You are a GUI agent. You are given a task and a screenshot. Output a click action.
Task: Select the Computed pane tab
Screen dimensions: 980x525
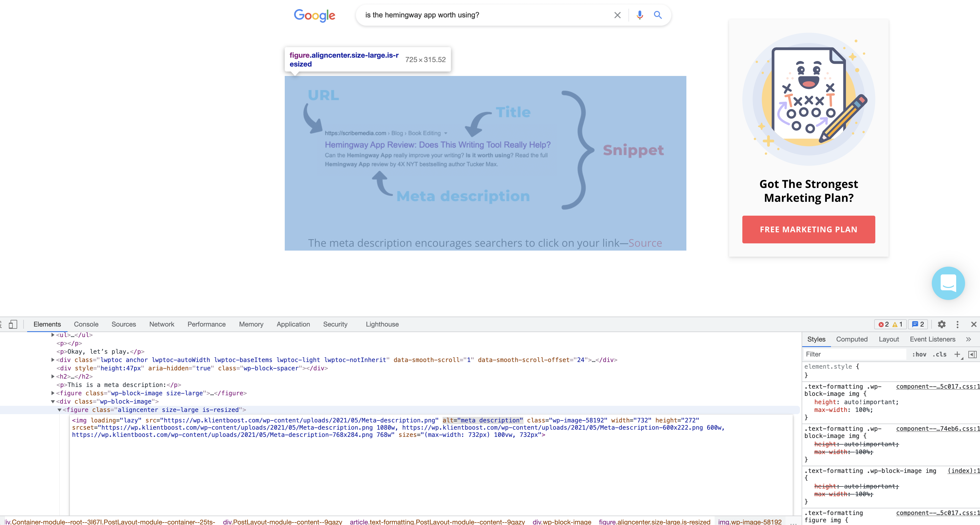[x=852, y=339]
